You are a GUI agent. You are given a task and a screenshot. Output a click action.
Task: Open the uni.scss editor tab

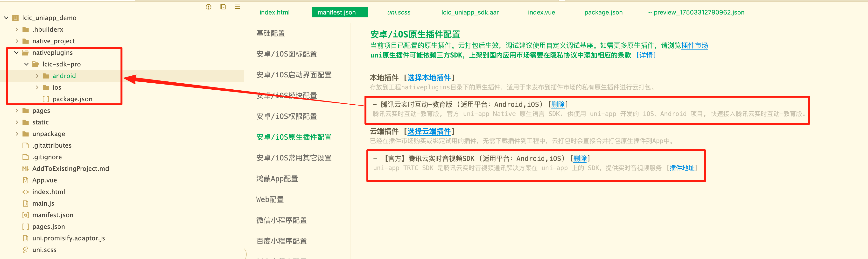pyautogui.click(x=399, y=13)
